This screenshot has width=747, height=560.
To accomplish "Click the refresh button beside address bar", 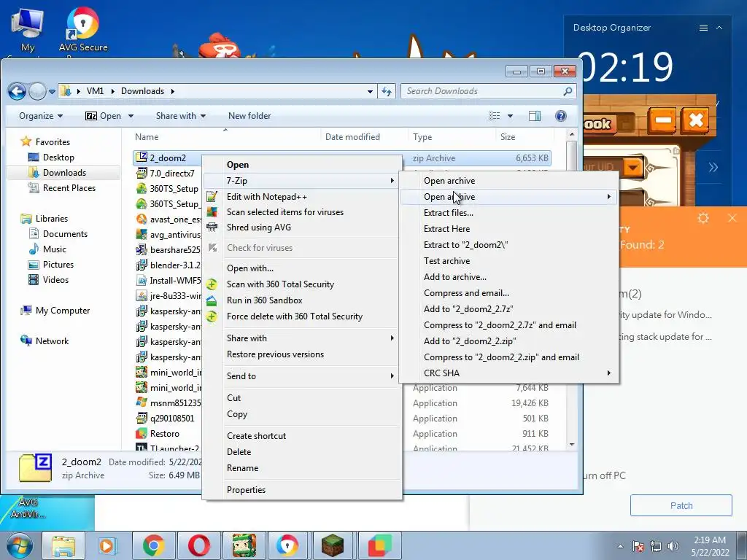I will point(387,91).
